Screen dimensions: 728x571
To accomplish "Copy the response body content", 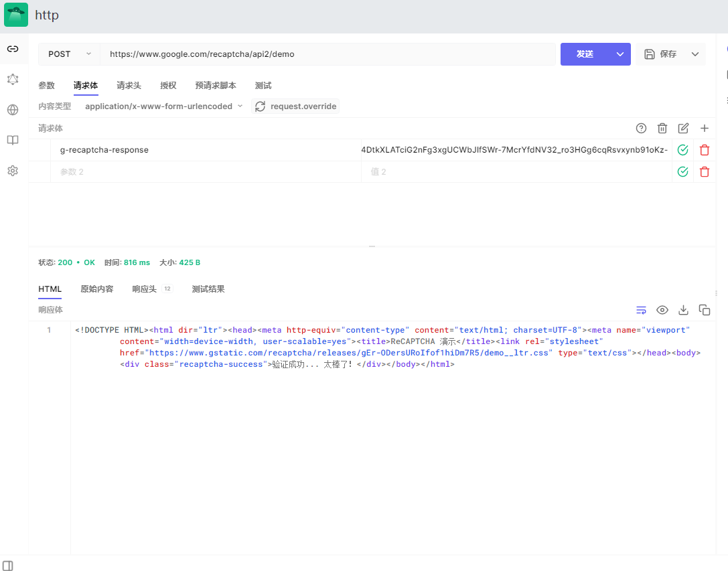I will (704, 310).
